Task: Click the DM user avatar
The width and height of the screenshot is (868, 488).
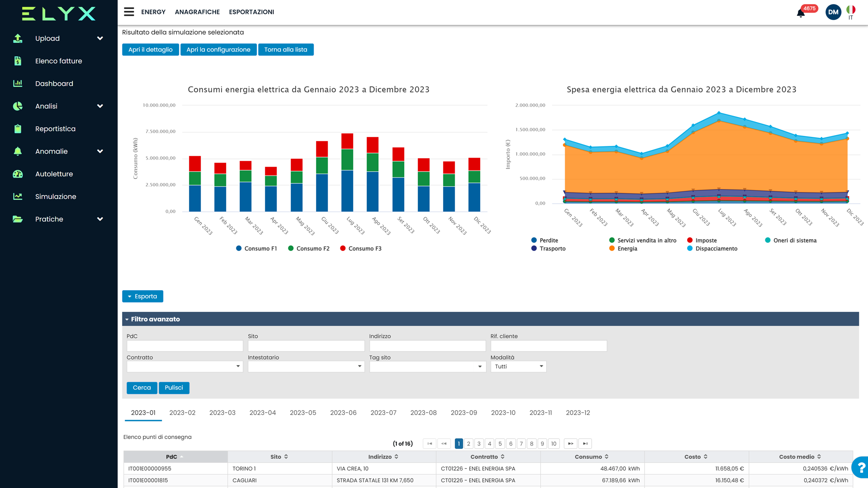Action: 833,12
